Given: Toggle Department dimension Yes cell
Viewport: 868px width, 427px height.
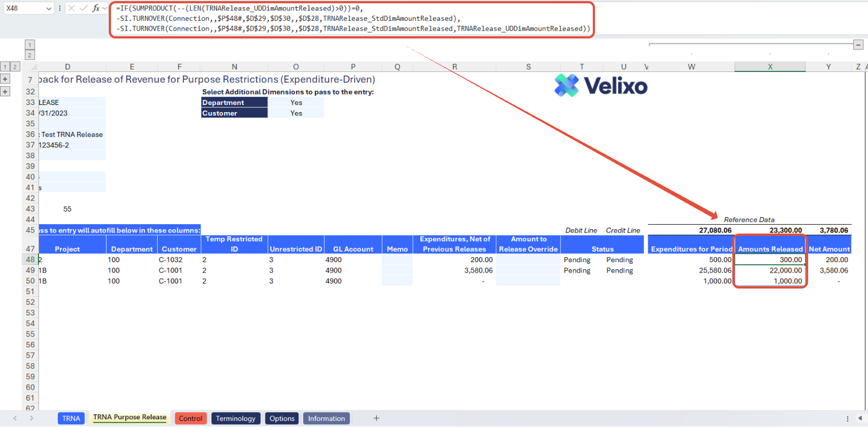Looking at the screenshot, I should click(x=296, y=103).
